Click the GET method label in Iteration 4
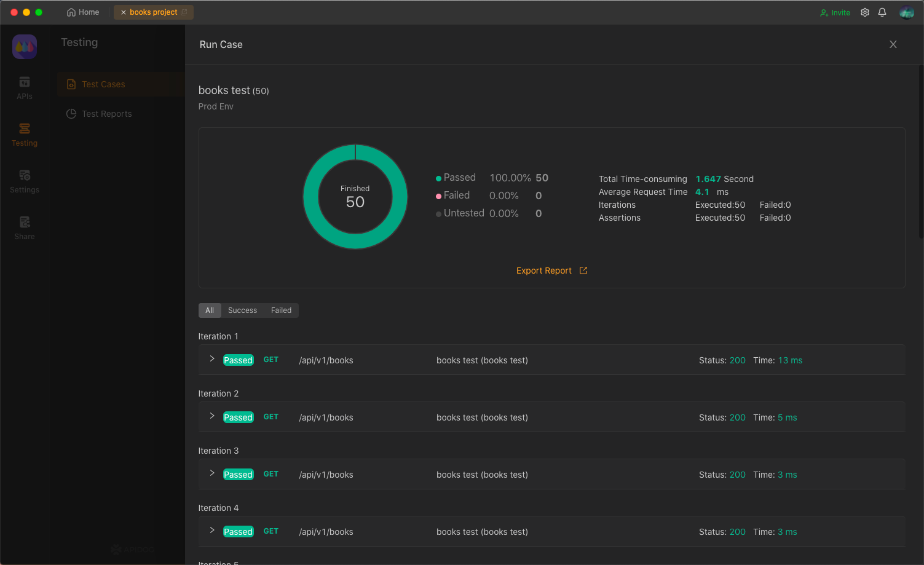Screen dimensions: 924x565 pos(271,531)
